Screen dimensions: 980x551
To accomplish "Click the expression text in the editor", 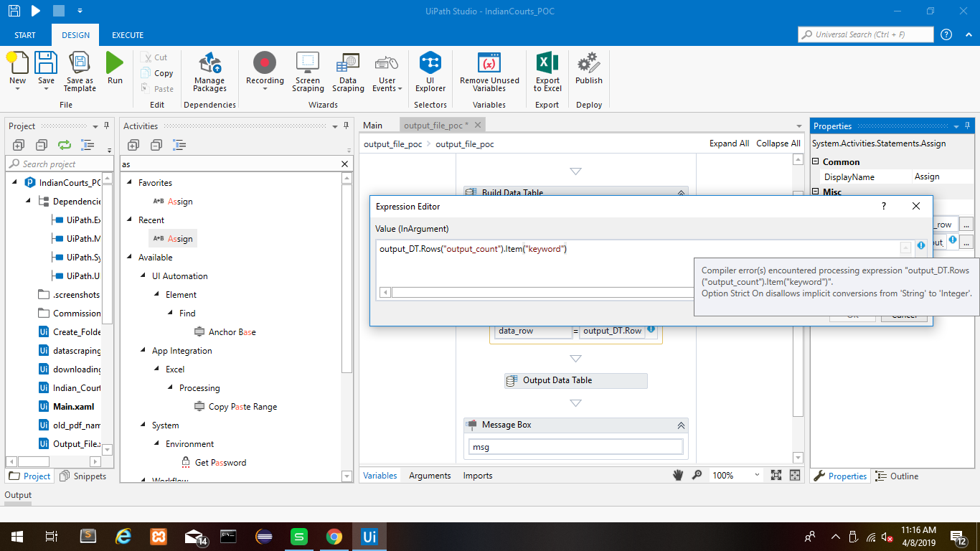I will click(473, 249).
